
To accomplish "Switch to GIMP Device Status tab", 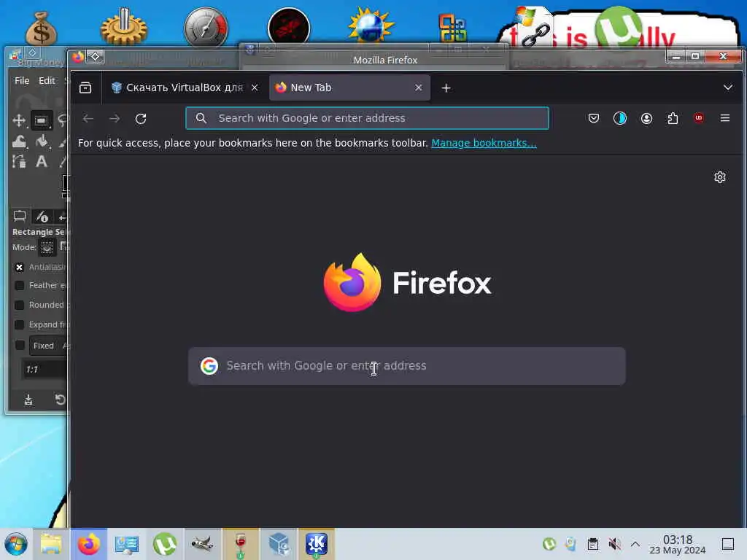I will click(x=42, y=217).
